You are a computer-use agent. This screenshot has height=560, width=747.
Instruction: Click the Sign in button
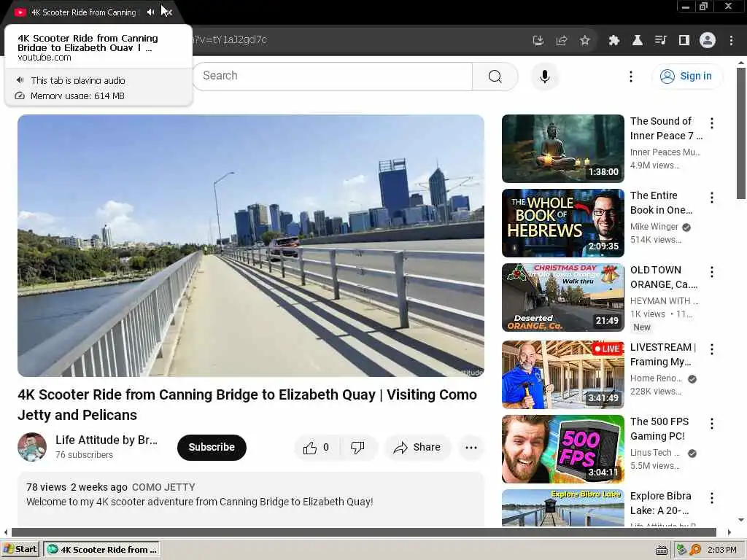click(687, 76)
